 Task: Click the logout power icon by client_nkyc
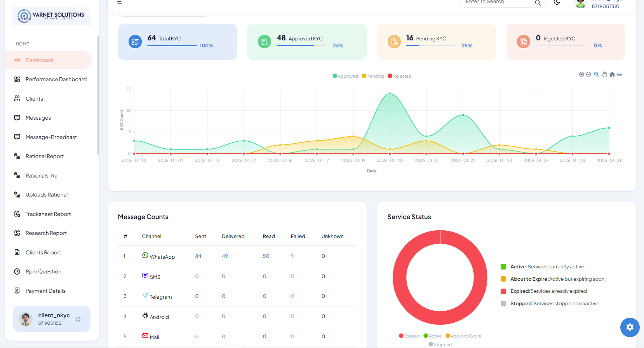pos(78,319)
